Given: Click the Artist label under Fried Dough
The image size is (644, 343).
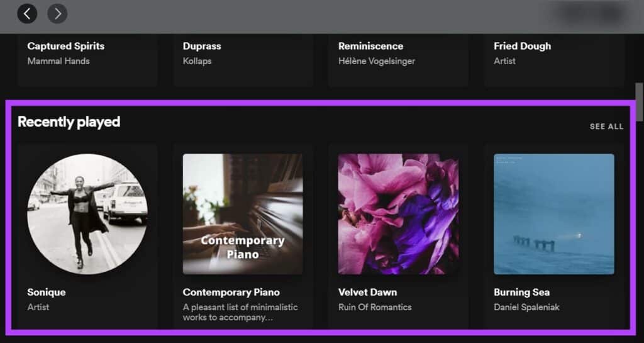Looking at the screenshot, I should pos(504,61).
